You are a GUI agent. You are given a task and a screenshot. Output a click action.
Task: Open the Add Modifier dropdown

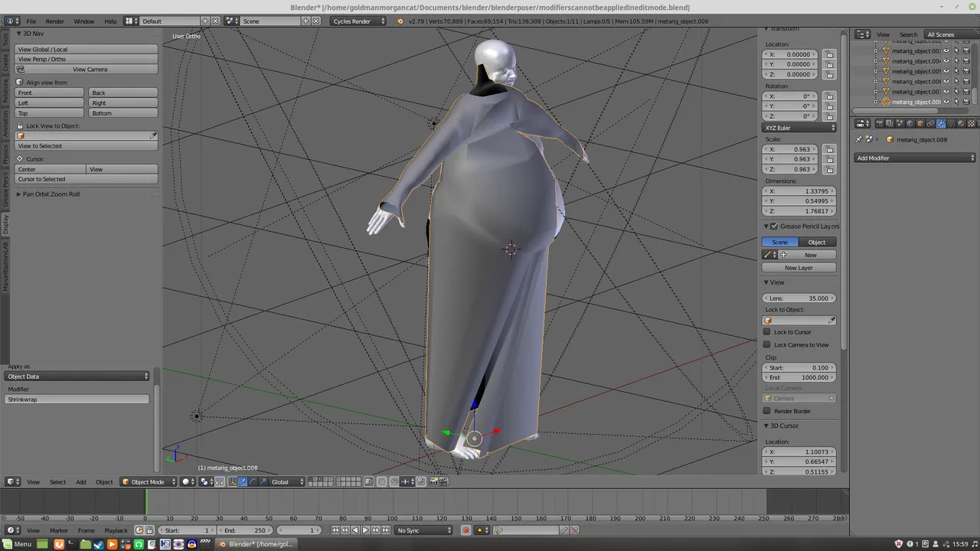tap(916, 158)
